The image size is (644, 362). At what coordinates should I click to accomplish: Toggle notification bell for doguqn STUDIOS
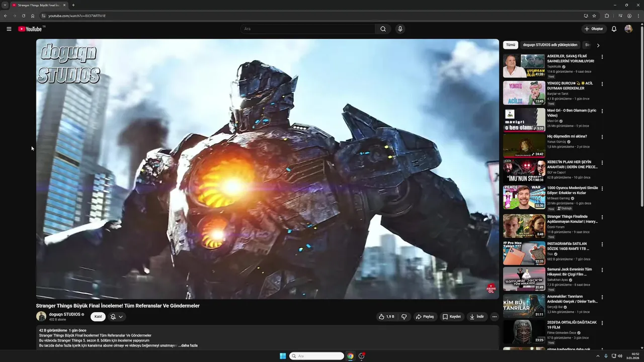coord(117,317)
